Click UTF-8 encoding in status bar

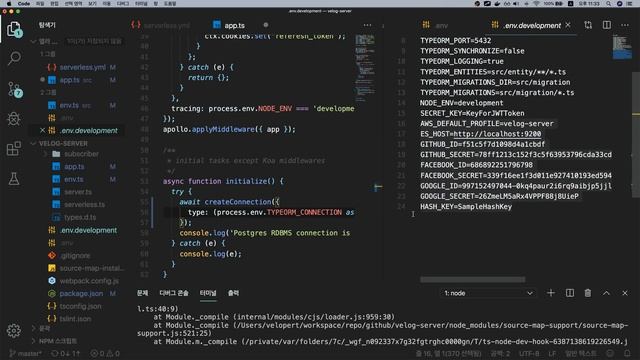pos(529,353)
